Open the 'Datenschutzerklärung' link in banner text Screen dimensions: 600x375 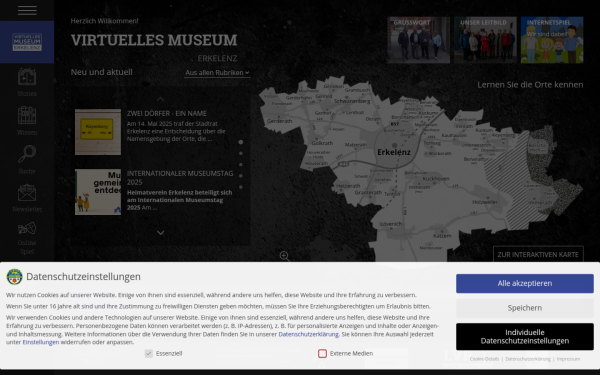pos(308,334)
